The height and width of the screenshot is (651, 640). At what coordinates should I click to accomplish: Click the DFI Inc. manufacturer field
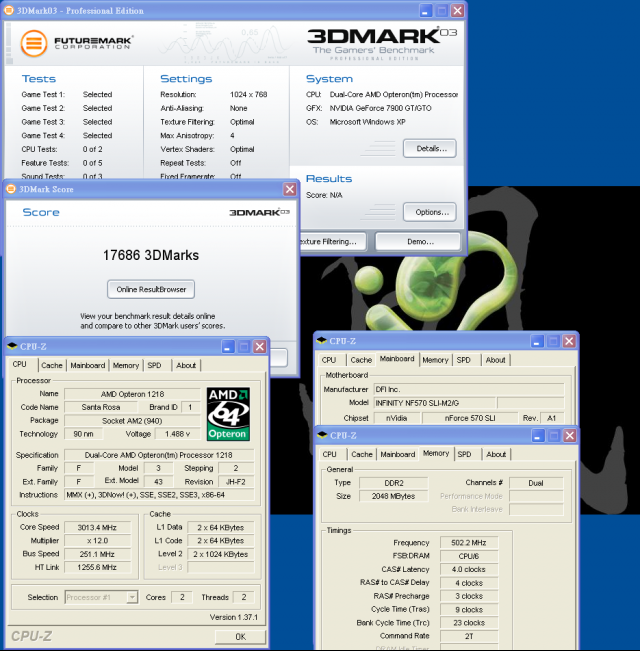(469, 389)
